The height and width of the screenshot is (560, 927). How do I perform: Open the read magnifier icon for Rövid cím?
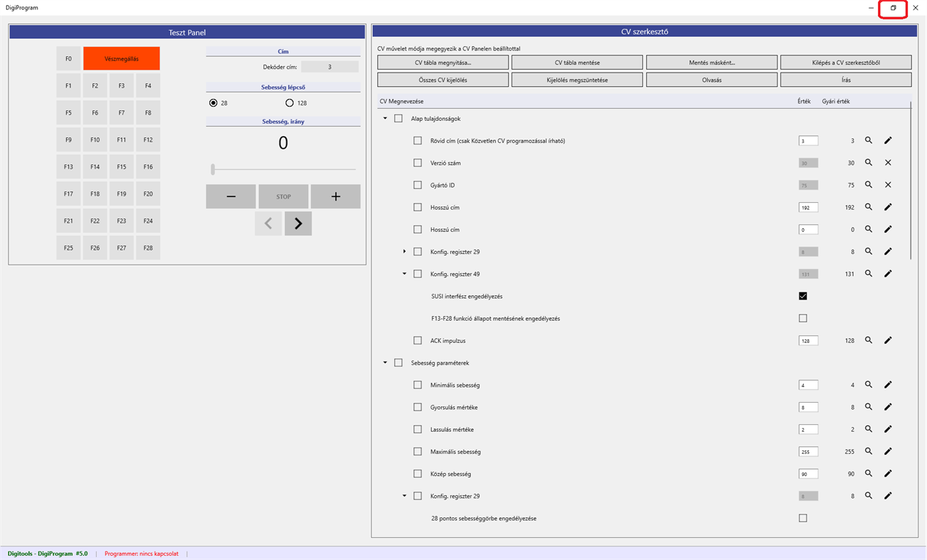coord(868,140)
